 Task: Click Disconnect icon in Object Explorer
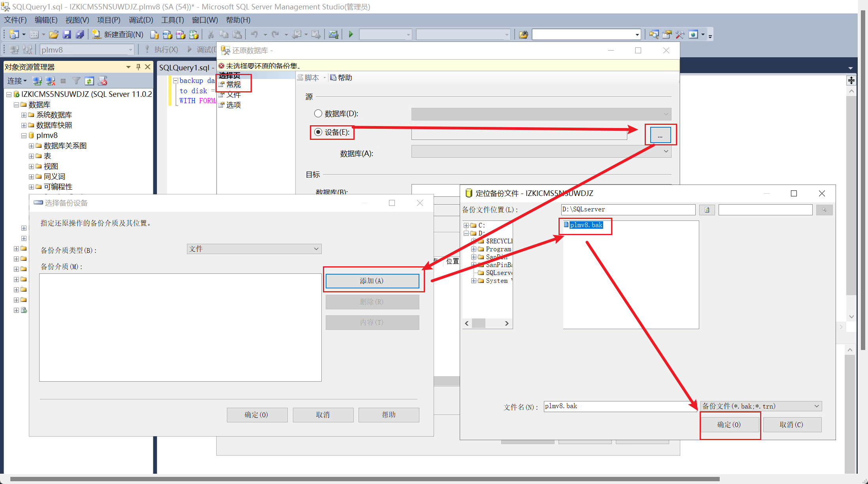(51, 81)
